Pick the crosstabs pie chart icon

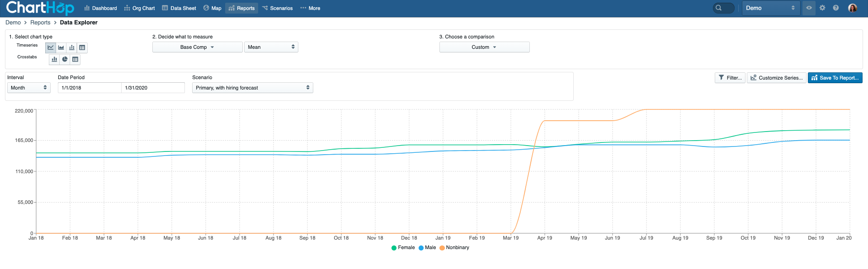click(x=65, y=59)
